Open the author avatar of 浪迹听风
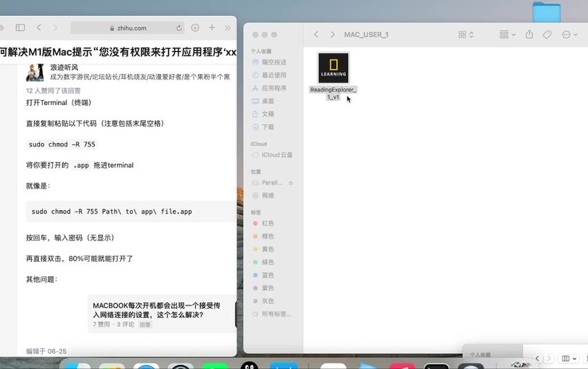The width and height of the screenshot is (588, 369). (x=35, y=73)
